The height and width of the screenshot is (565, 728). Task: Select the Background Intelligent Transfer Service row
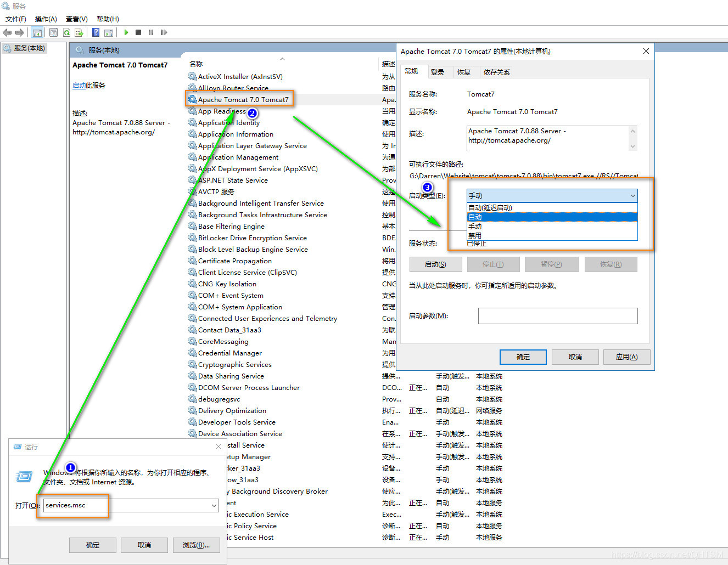coord(261,203)
